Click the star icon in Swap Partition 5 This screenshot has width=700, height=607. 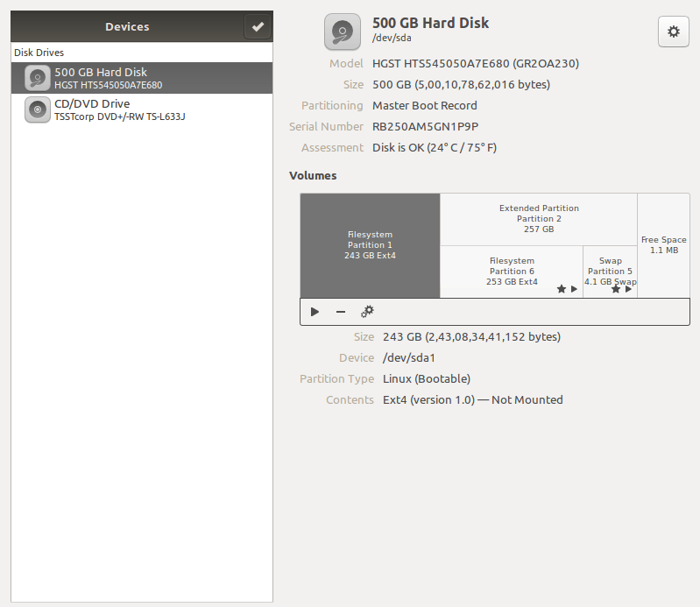point(616,289)
